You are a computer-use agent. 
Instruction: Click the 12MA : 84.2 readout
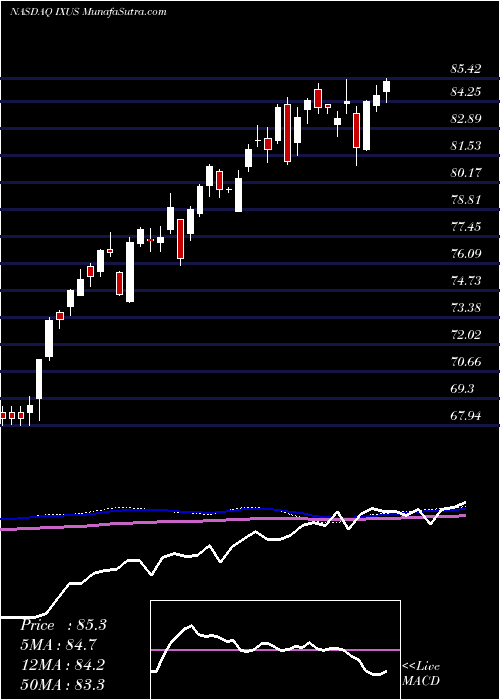click(62, 665)
